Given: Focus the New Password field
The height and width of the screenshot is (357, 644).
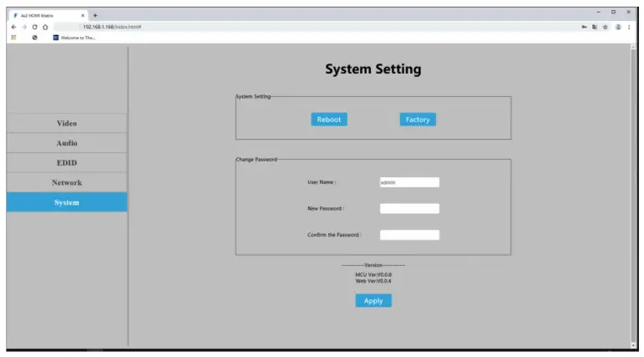Looking at the screenshot, I should click(409, 208).
